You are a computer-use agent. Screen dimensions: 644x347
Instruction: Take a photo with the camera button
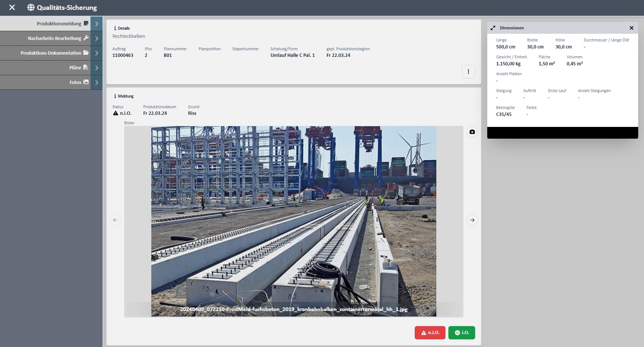(472, 132)
